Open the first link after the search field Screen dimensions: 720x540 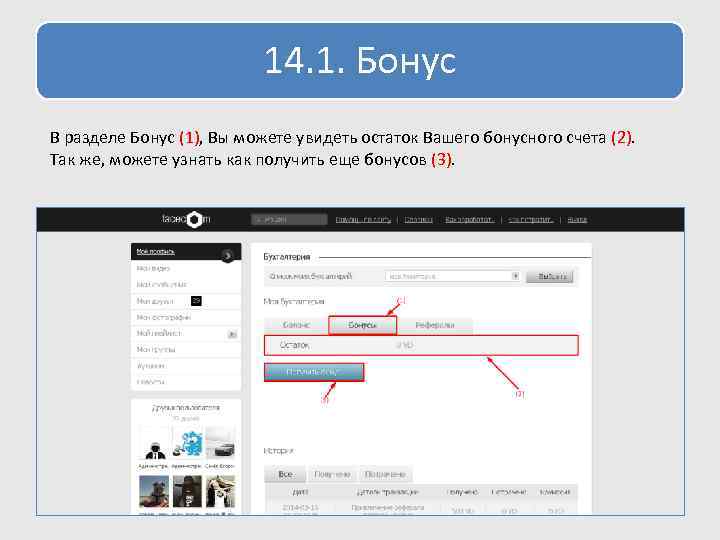tap(363, 219)
